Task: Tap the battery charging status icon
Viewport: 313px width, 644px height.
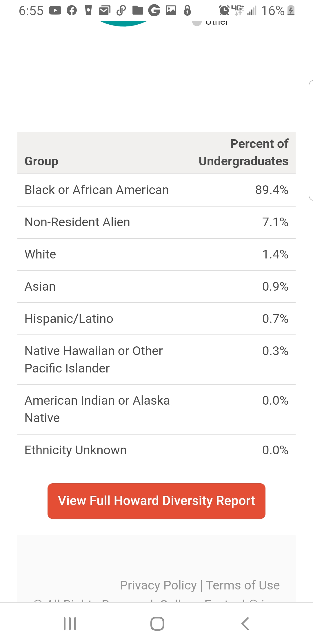Action: pyautogui.click(x=291, y=11)
